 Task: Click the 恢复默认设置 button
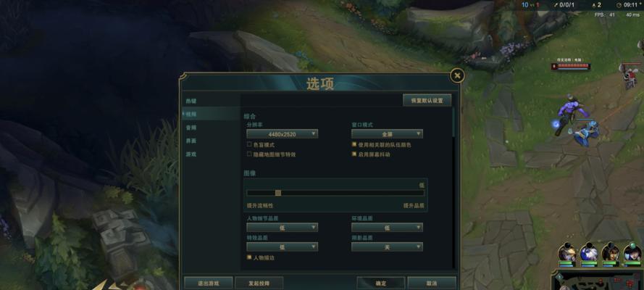427,100
